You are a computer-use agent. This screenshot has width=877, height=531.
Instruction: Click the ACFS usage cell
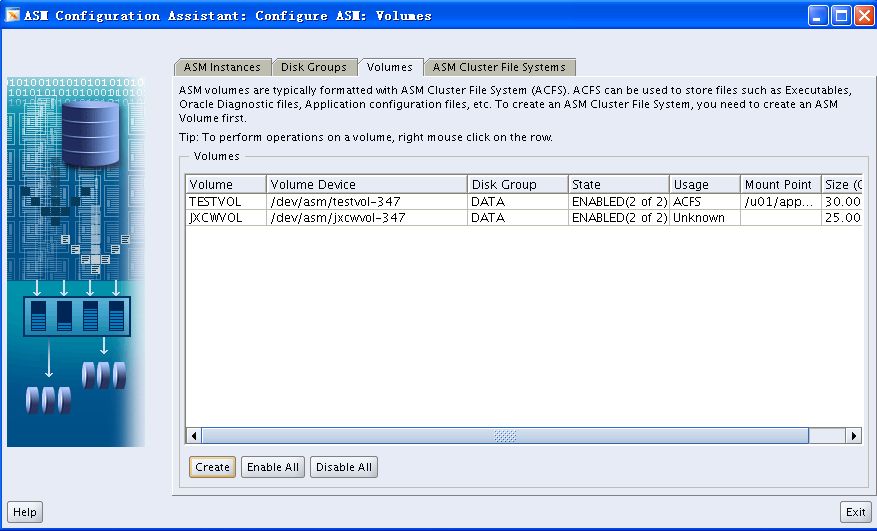pos(705,202)
